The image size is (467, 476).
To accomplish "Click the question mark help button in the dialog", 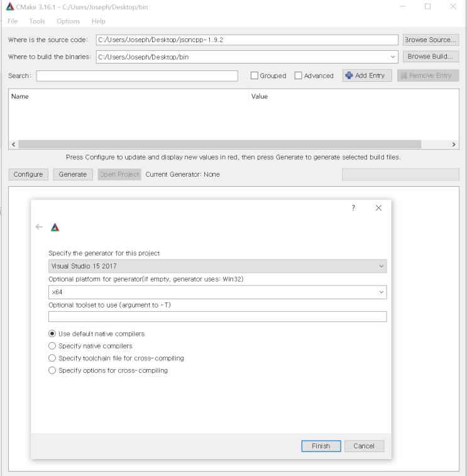I will click(353, 208).
